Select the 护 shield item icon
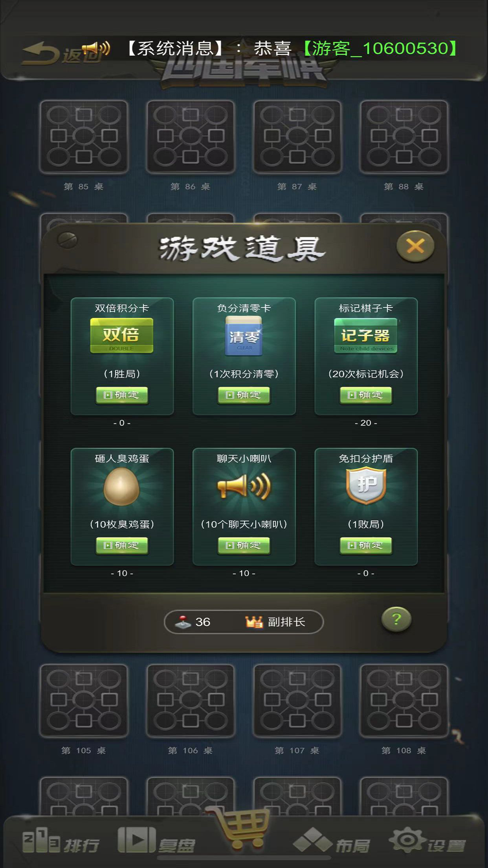Screen dimensions: 488x868 coord(366,485)
